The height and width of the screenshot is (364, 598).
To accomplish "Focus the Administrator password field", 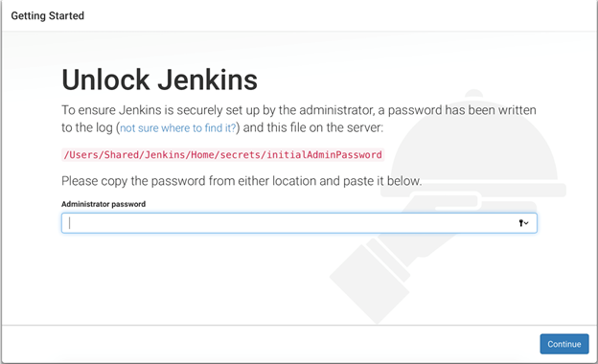I will tap(299, 223).
